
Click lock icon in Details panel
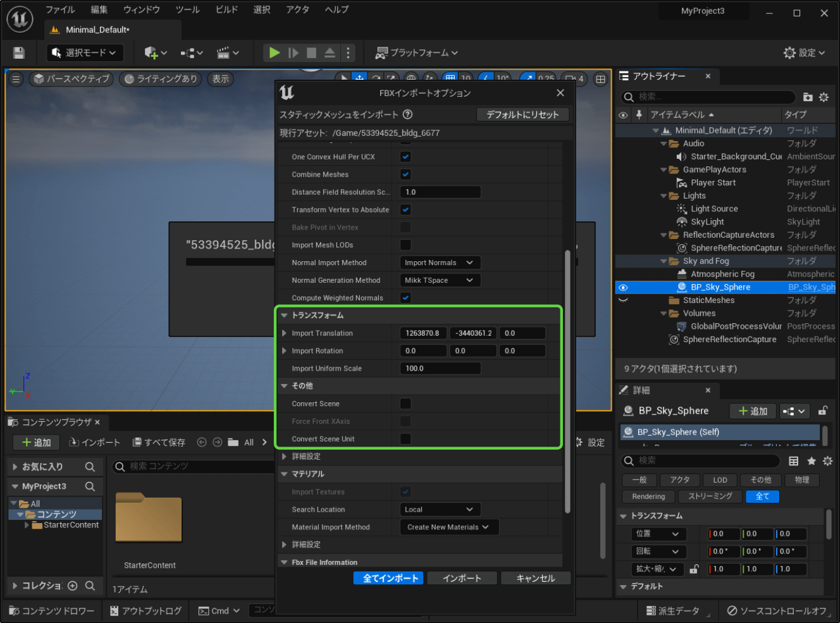point(823,410)
